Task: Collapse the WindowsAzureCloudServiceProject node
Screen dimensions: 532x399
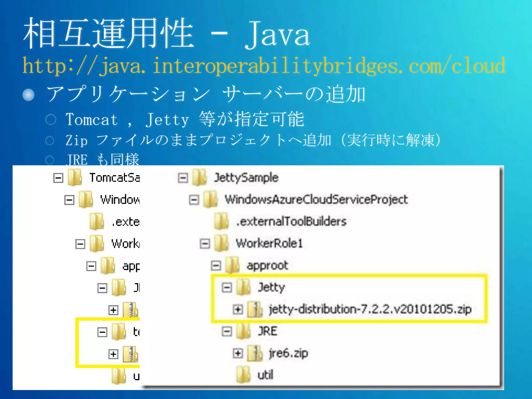Action: 194,200
